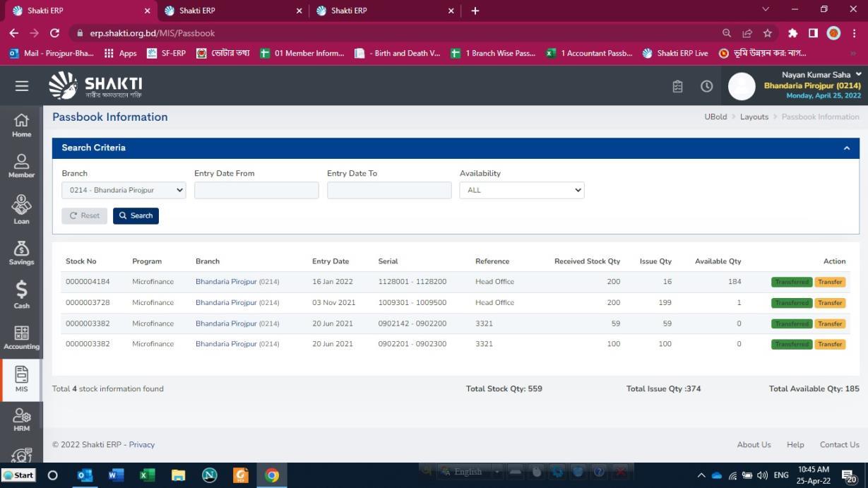Open Word from the taskbar
The image size is (868, 488).
[116, 475]
